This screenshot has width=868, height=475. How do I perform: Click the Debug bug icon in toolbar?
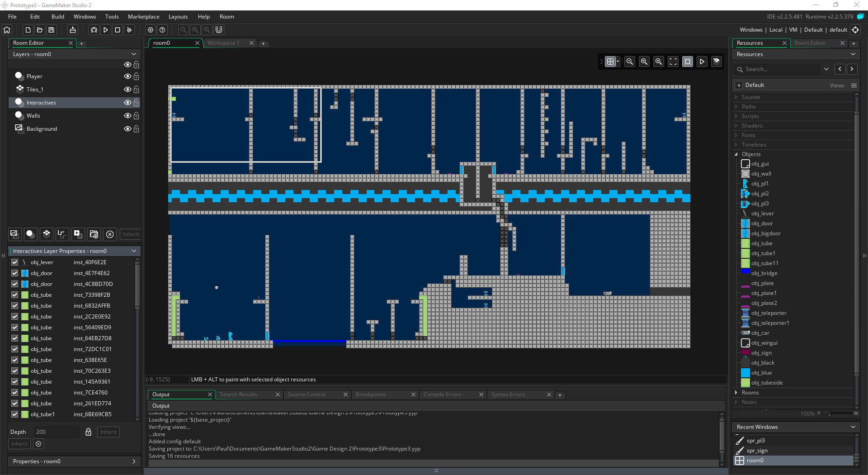click(x=94, y=30)
